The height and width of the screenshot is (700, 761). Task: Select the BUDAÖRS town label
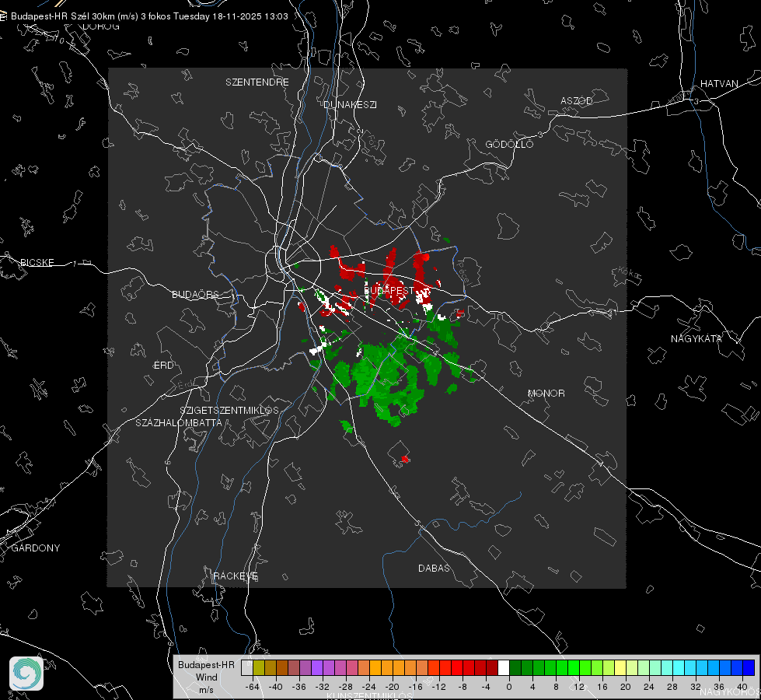(196, 294)
